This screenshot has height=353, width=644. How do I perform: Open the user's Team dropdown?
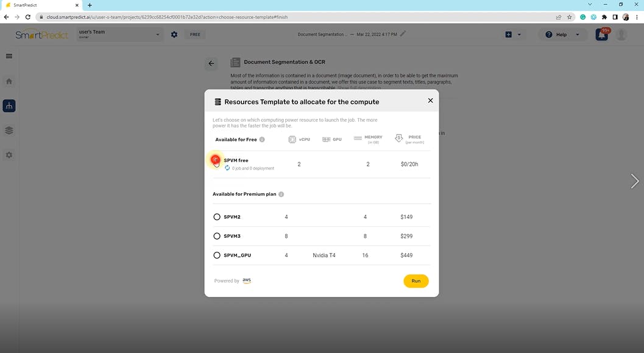coord(119,34)
